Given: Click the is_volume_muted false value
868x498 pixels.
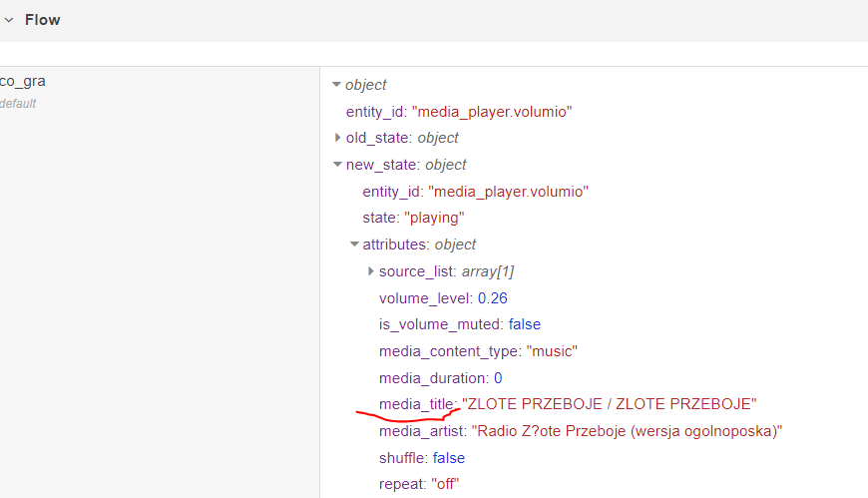Looking at the screenshot, I should [x=524, y=324].
